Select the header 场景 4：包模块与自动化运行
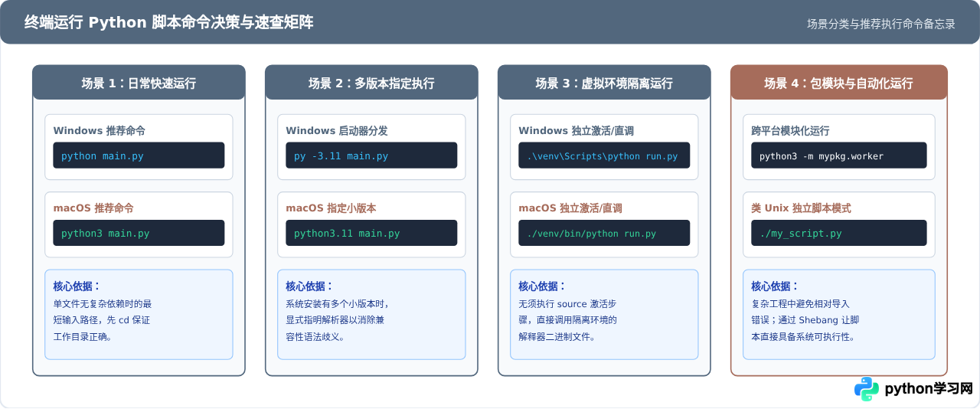This screenshot has height=409, width=980. point(838,83)
